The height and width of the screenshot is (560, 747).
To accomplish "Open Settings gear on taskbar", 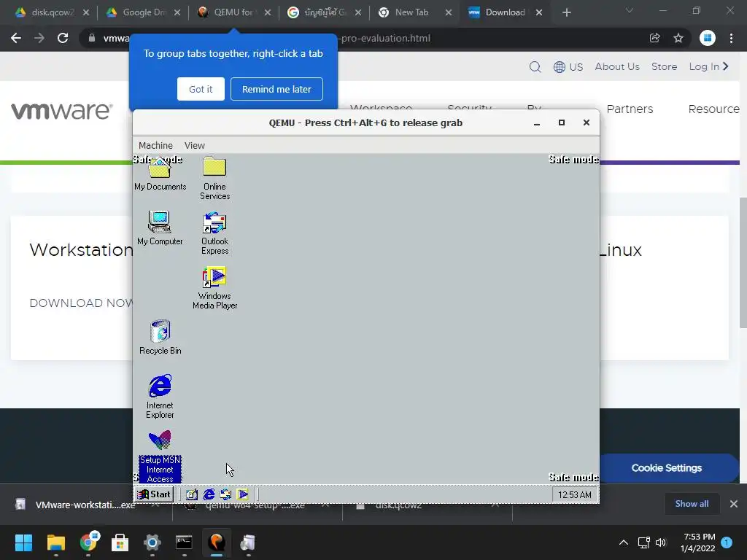I will (x=152, y=542).
